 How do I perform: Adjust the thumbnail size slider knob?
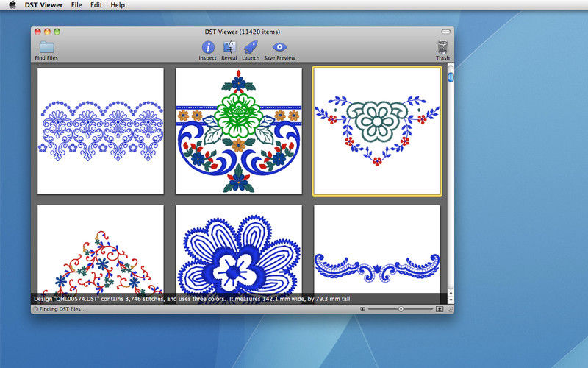(401, 309)
